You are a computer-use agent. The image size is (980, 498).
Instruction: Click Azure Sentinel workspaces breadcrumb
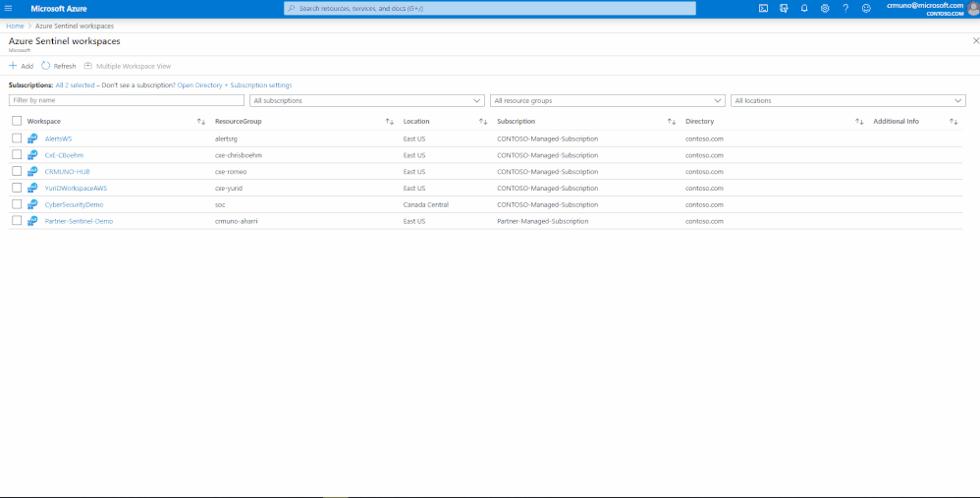[x=75, y=27]
